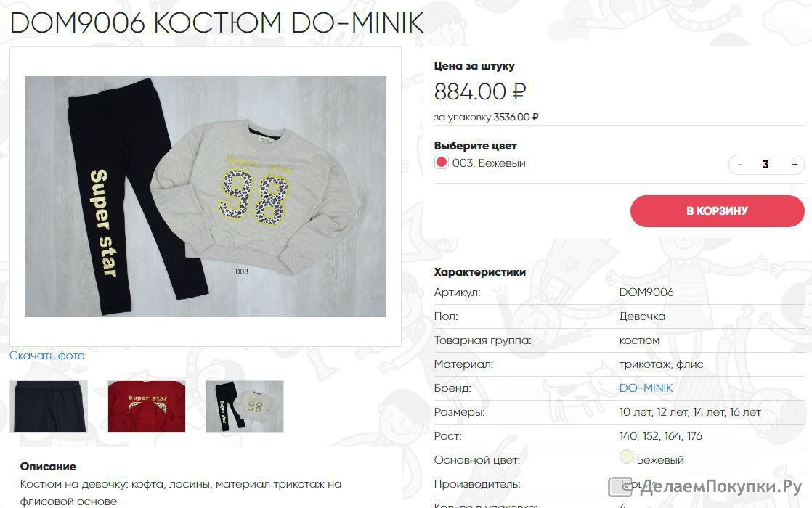This screenshot has height=508, width=812.
Task: Click the "003. Бежевый" color label
Action: coord(488,163)
